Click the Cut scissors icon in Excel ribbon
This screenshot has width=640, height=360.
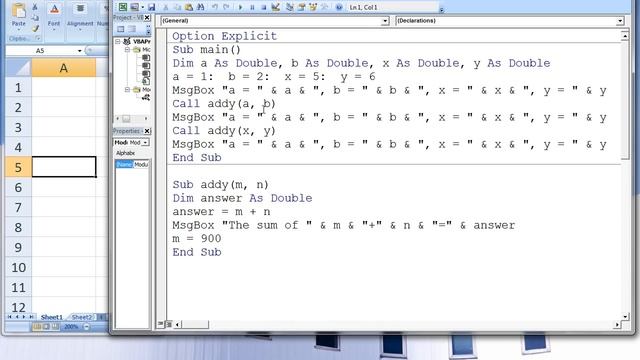tap(35, 7)
